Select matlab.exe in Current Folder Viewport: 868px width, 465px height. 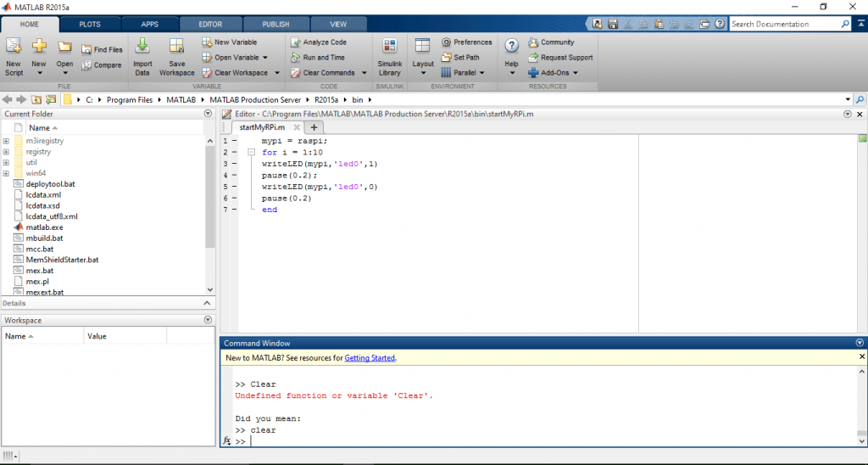44,227
